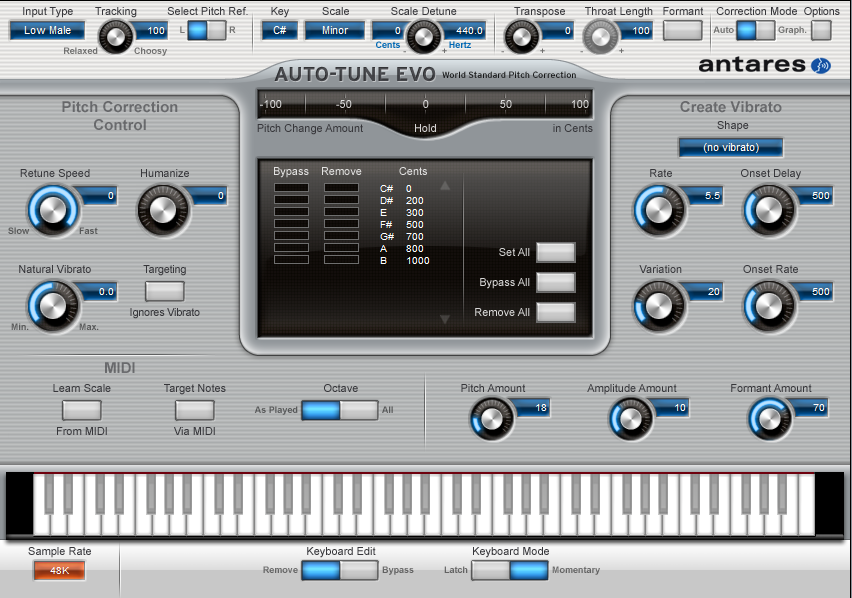The width and height of the screenshot is (852, 598).
Task: Click the Scale Detune Cents value field
Action: pos(389,31)
